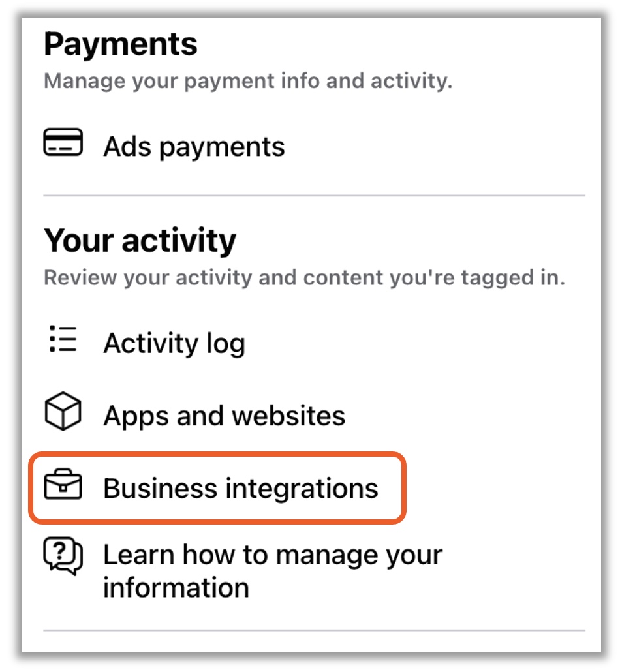Image resolution: width=620 pixels, height=672 pixels.
Task: Click the bulleted list icon under Your activity
Action: [x=62, y=342]
